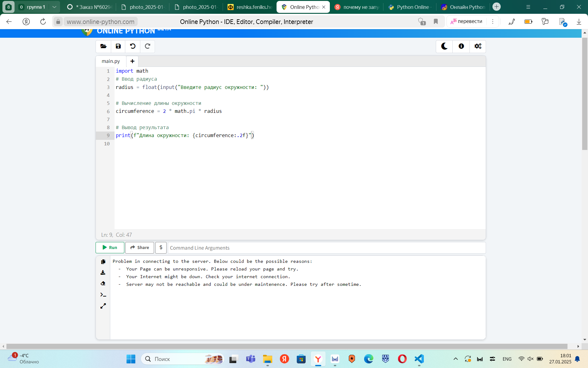Click the notifications bell in tray
The width and height of the screenshot is (588, 368).
click(x=577, y=359)
